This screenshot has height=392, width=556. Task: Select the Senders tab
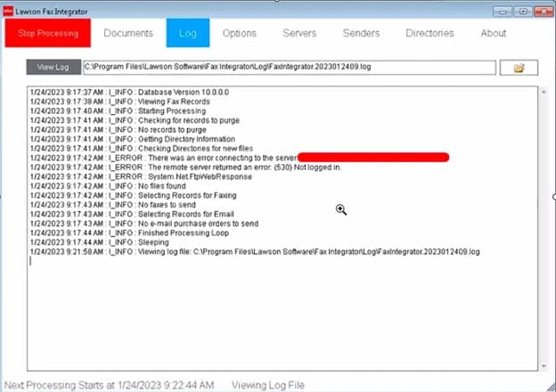click(x=361, y=33)
